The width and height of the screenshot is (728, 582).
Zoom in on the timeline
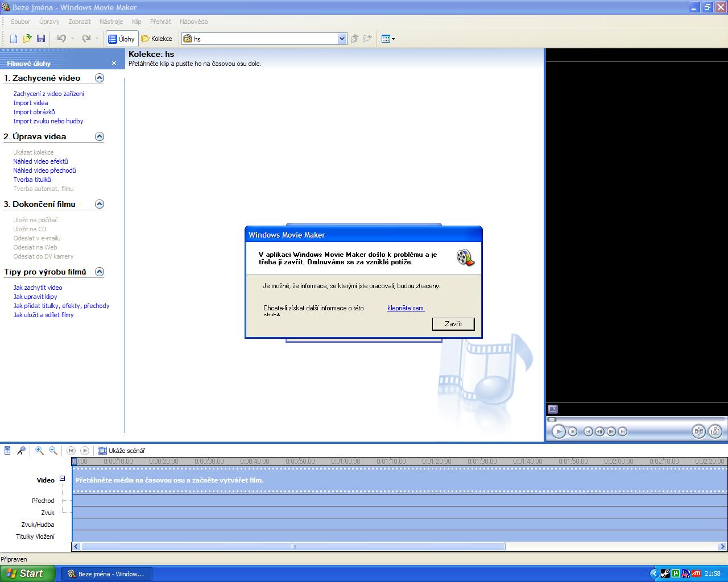pyautogui.click(x=39, y=451)
